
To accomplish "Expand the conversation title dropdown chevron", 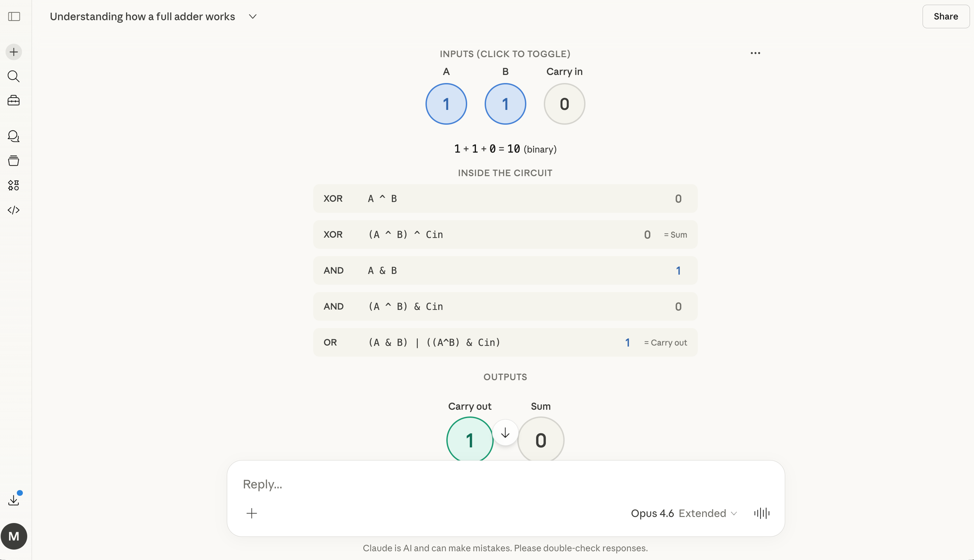I will point(253,16).
